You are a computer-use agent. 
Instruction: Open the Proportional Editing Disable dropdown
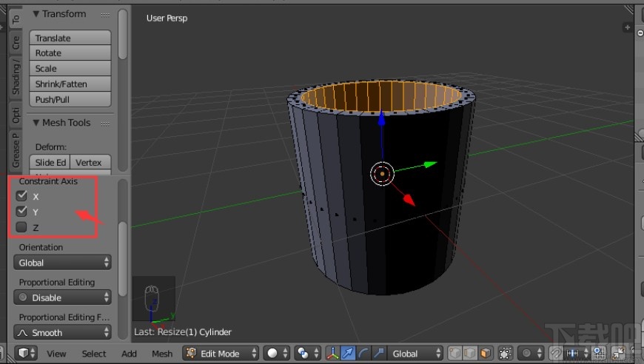pyautogui.click(x=63, y=297)
